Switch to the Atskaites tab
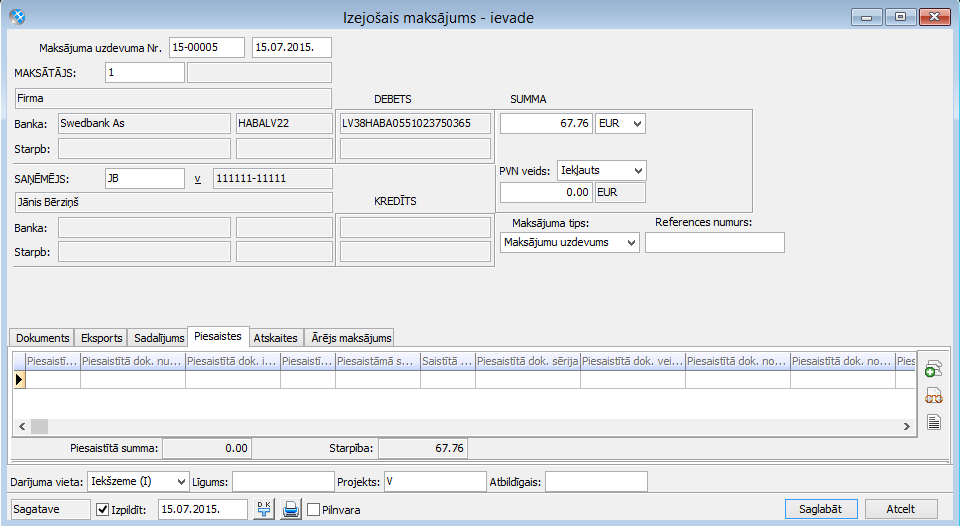The height and width of the screenshot is (526, 960). point(276,338)
